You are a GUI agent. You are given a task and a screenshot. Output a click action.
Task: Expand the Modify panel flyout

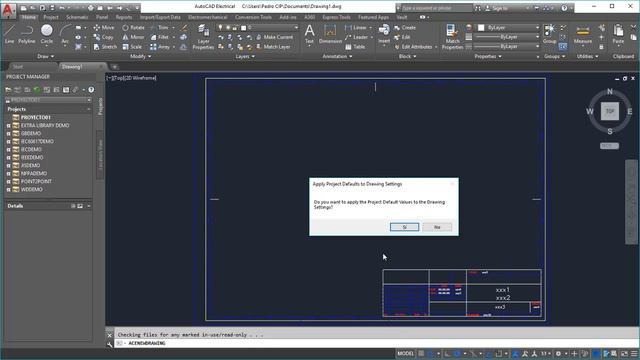(x=140, y=56)
